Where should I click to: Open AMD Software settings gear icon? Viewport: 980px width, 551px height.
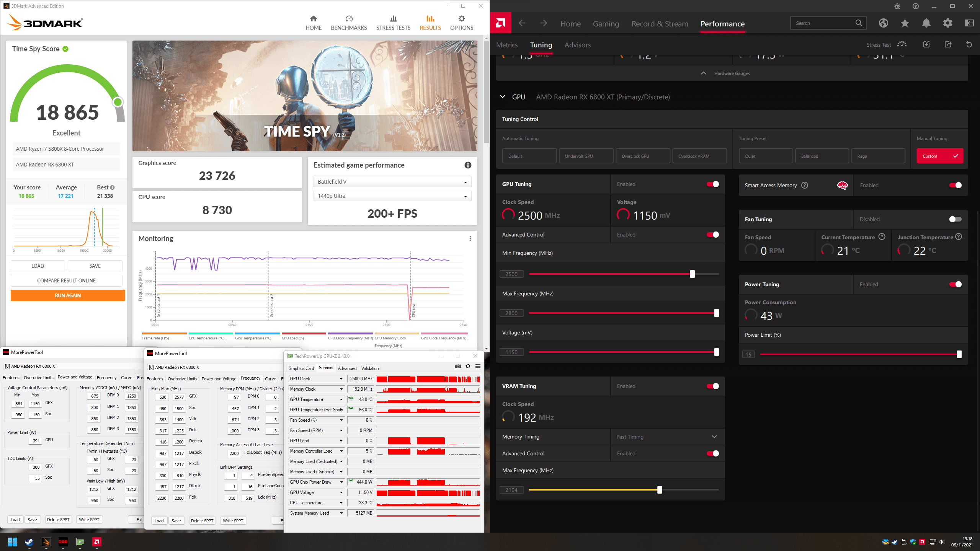[x=947, y=23]
